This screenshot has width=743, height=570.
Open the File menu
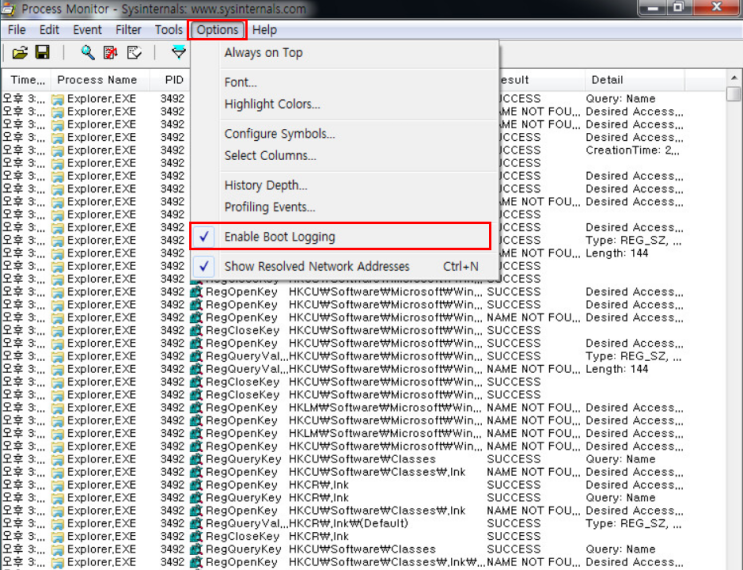(x=17, y=30)
